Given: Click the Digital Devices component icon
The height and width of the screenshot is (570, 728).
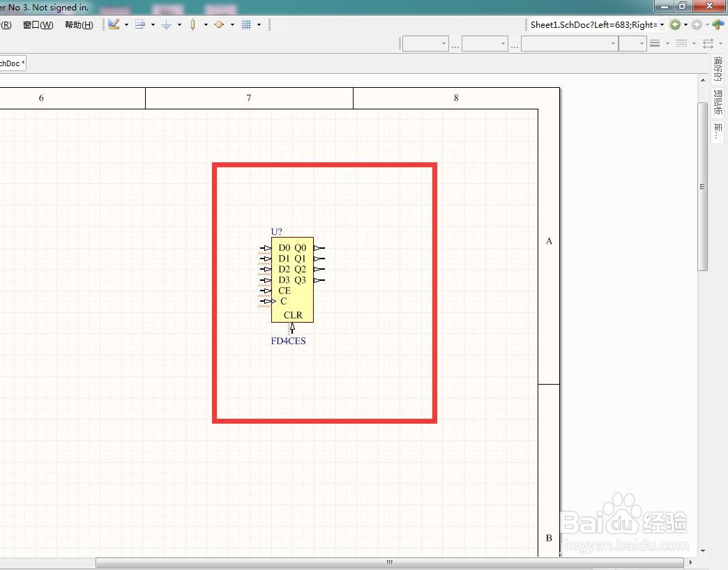Looking at the screenshot, I should click(192, 24).
